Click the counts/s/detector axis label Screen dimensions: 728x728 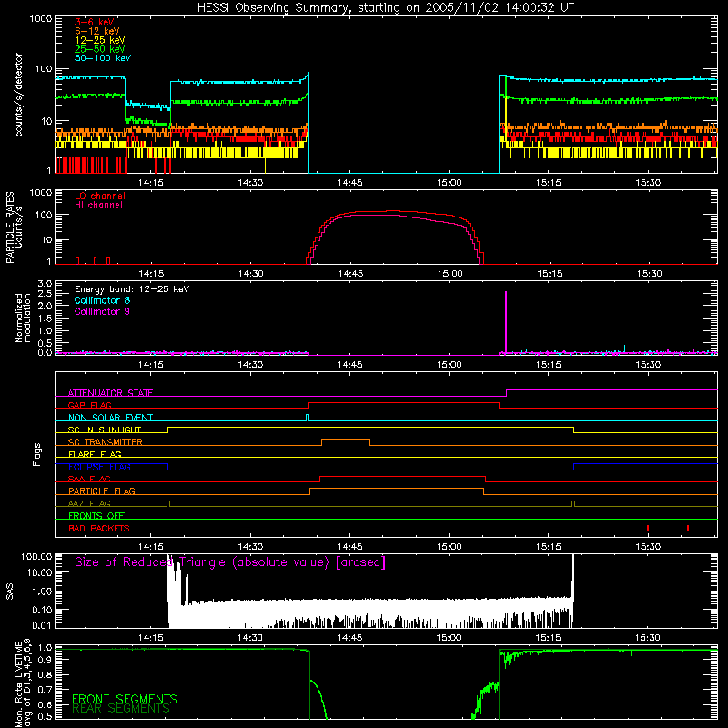click(18, 95)
